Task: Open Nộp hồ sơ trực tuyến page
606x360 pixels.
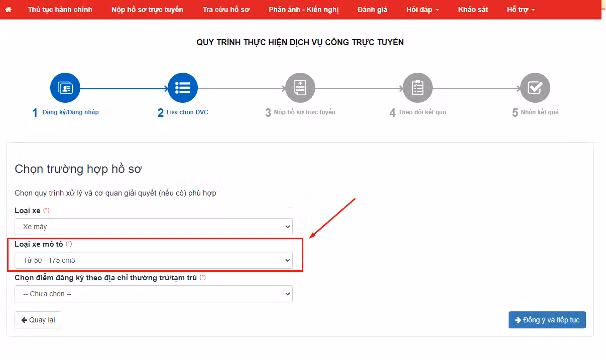Action: click(x=147, y=9)
